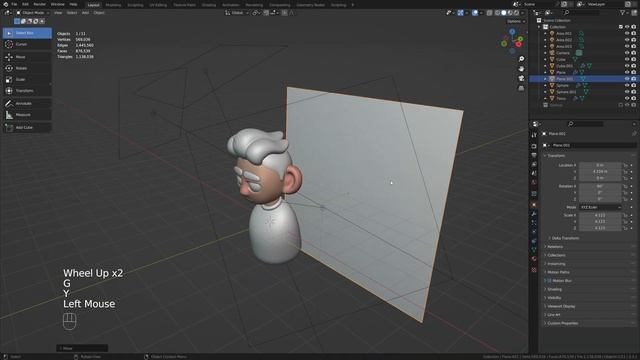
Task: Switch to Shading workspace tab
Action: [x=209, y=5]
